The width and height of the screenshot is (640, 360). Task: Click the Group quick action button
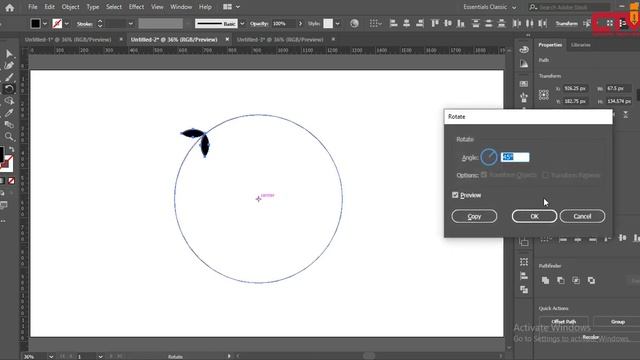(x=618, y=322)
